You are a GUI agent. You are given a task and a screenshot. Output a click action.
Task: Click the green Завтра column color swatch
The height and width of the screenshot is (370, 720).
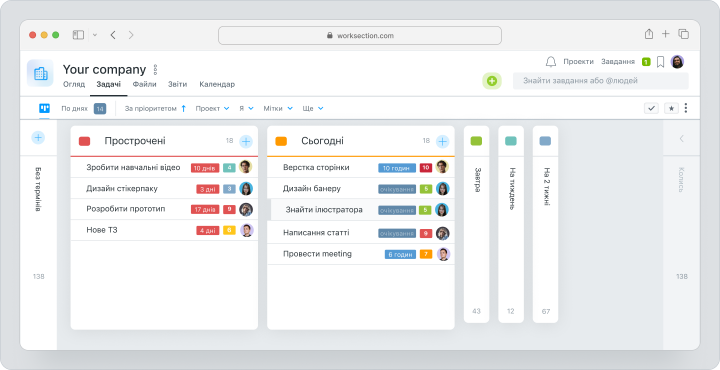[476, 141]
